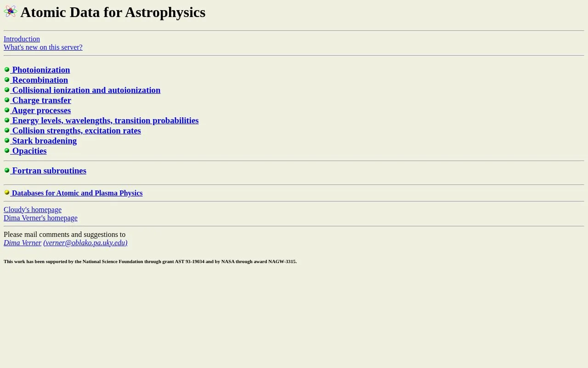Click green bullet icon beside Stark broadening

(x=7, y=140)
